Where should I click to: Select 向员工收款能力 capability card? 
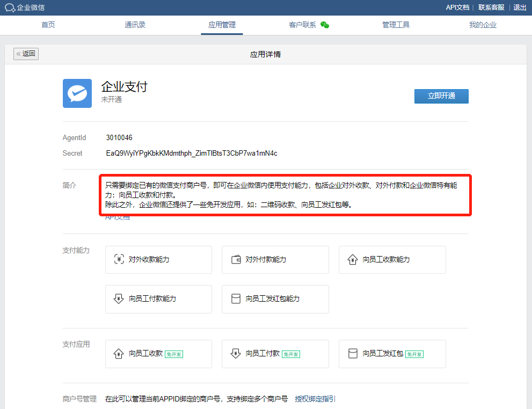click(x=392, y=260)
